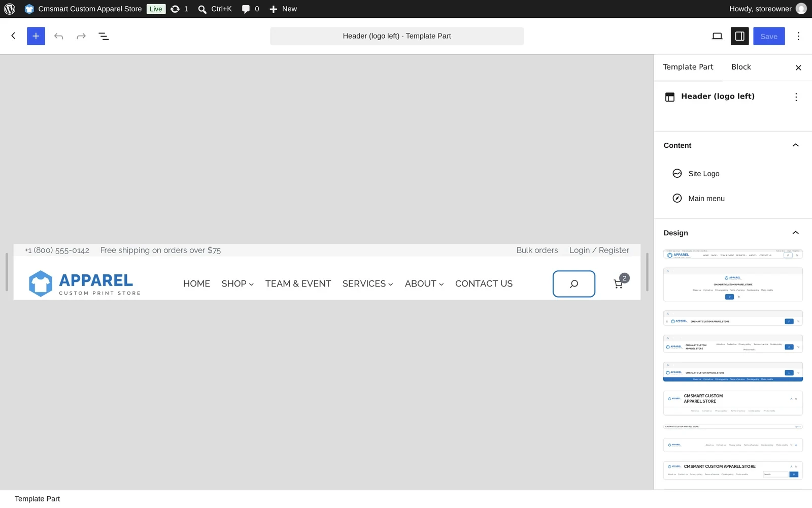
Task: Redo the last change
Action: [x=81, y=36]
